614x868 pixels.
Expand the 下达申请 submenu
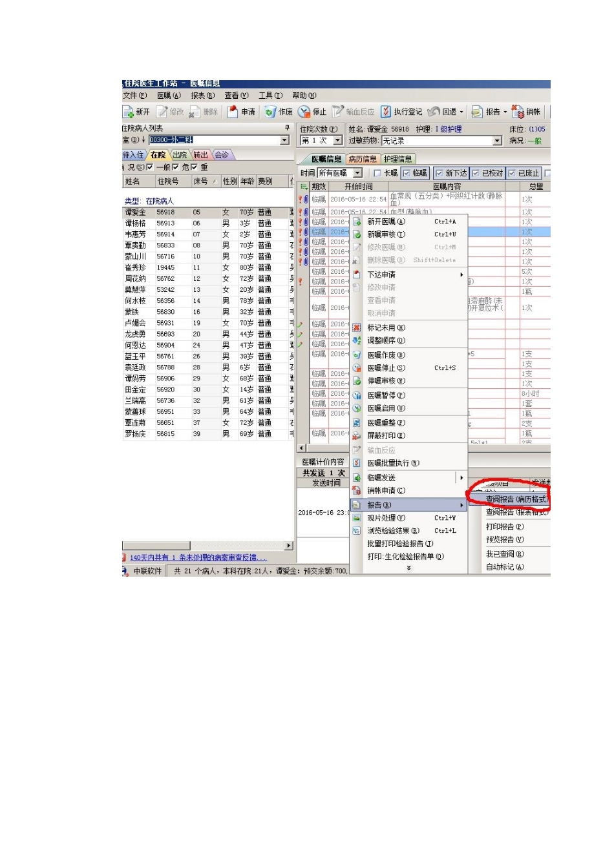[x=461, y=274]
